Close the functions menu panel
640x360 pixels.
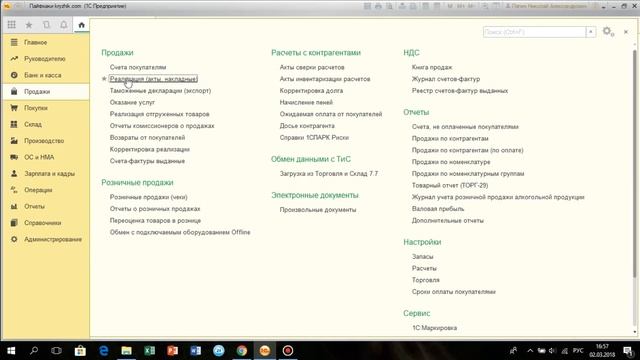pyautogui.click(x=626, y=32)
